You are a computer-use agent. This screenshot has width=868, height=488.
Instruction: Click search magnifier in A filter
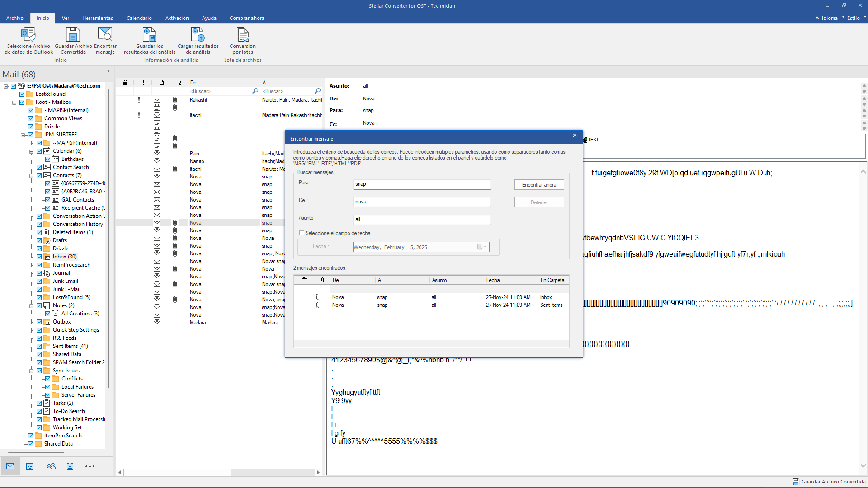[x=317, y=91]
